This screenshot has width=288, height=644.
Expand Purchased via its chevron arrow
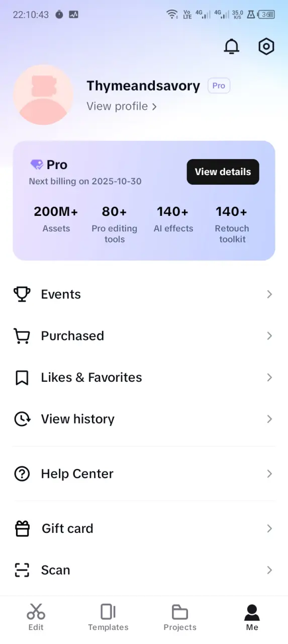click(269, 336)
